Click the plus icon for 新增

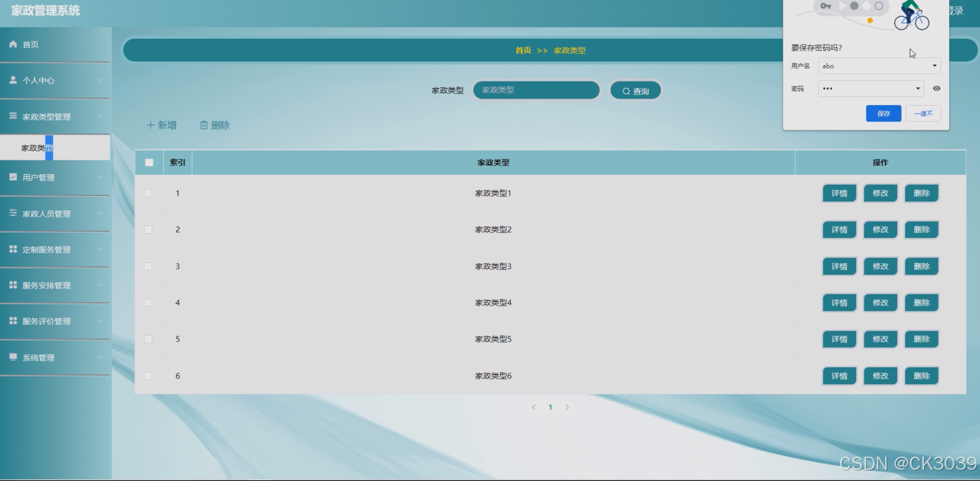(151, 125)
